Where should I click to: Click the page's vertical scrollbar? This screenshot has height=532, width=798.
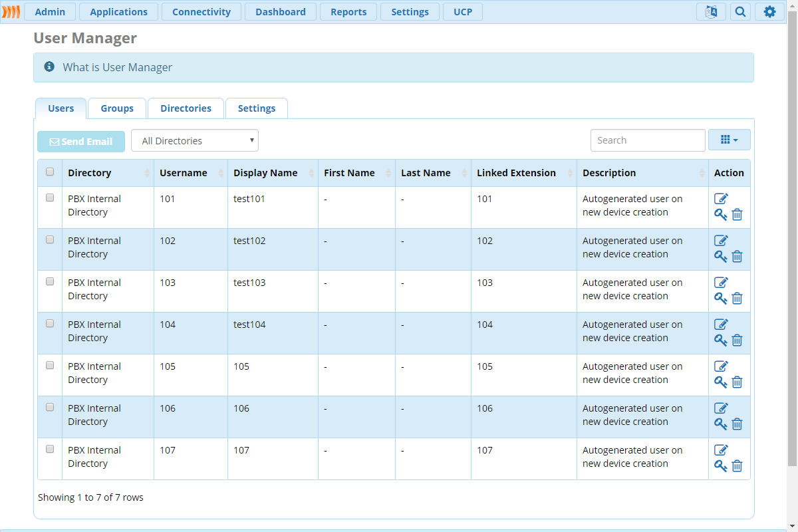click(792, 233)
